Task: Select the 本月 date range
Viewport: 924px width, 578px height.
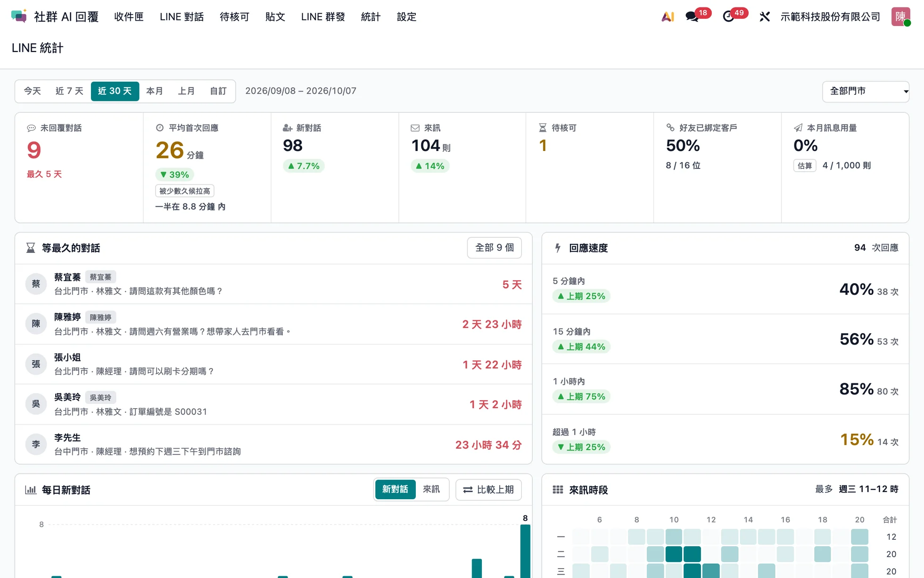Action: pyautogui.click(x=155, y=91)
